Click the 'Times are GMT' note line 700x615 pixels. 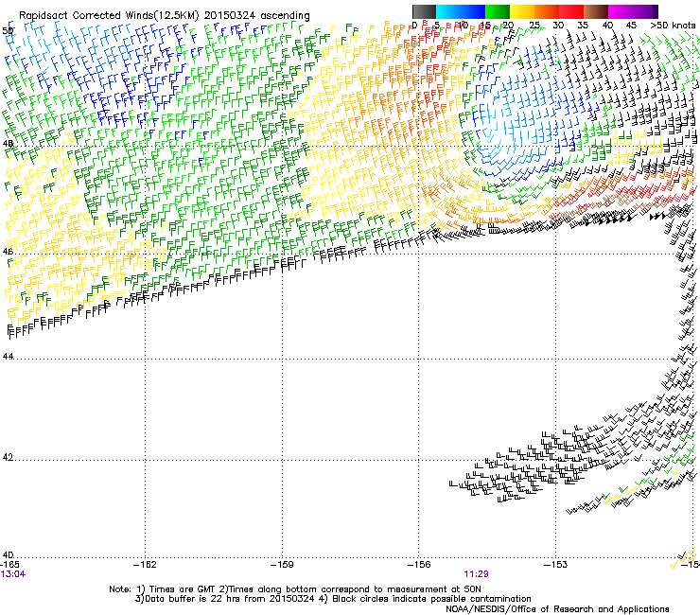pyautogui.click(x=295, y=589)
